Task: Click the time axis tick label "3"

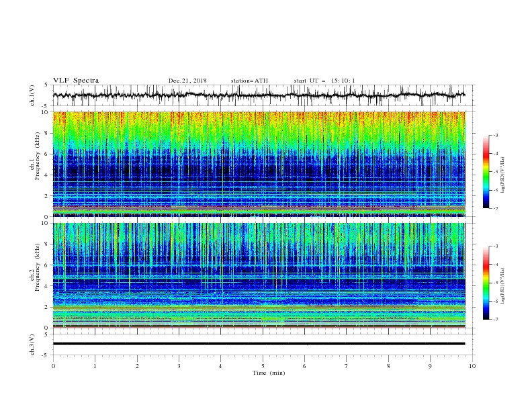Action: (x=179, y=366)
